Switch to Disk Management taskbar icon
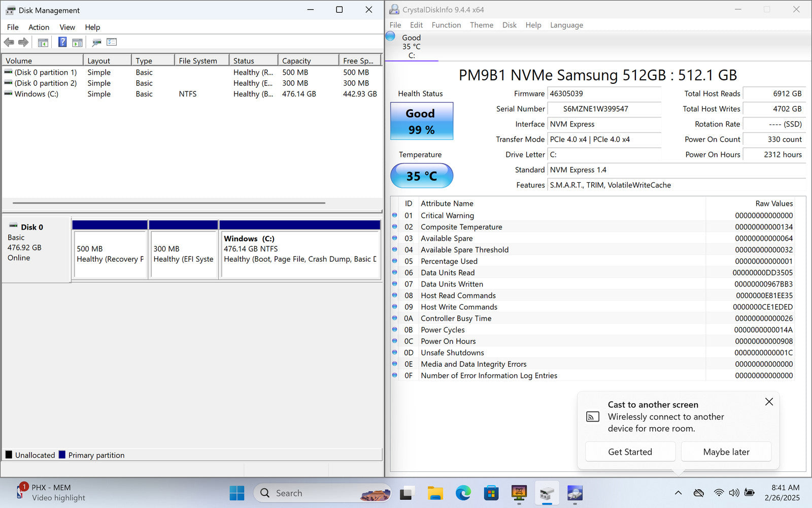Viewport: 812px width, 508px height. pos(547,493)
